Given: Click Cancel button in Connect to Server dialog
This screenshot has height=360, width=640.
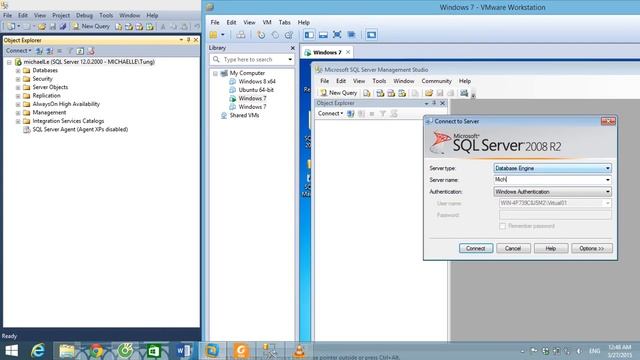Looking at the screenshot, I should pos(513,248).
